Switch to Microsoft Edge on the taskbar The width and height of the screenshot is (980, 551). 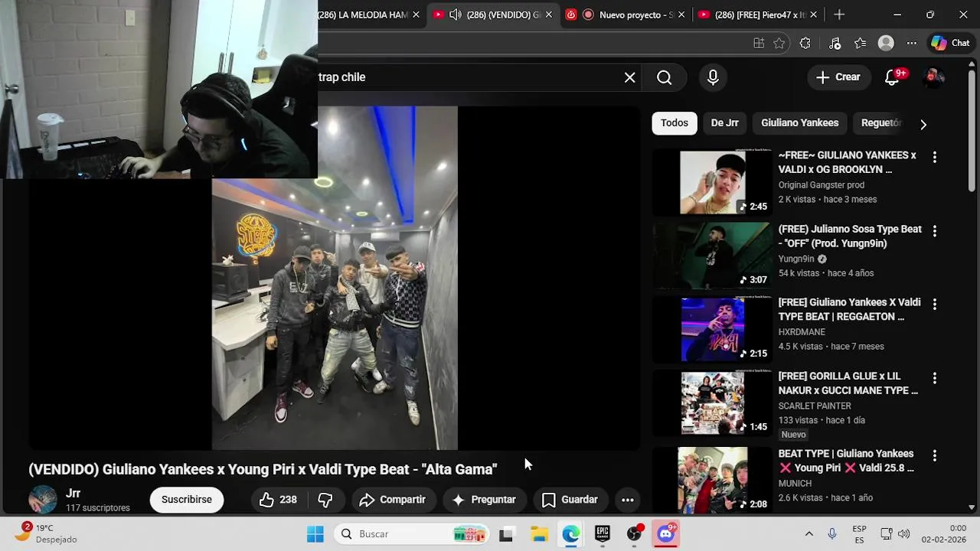point(571,534)
